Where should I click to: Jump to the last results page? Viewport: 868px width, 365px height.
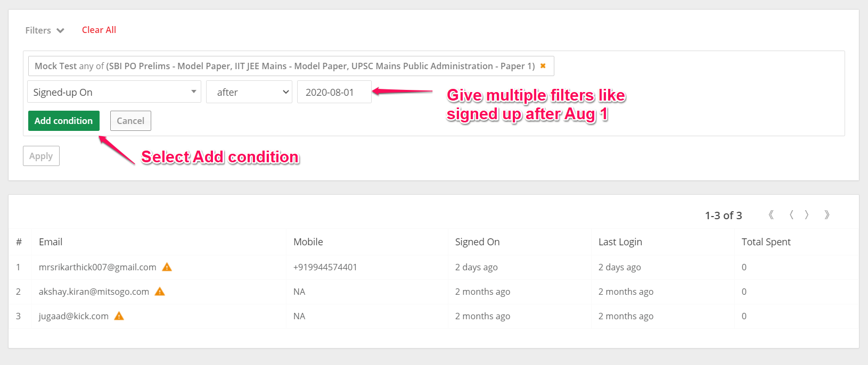(x=827, y=215)
